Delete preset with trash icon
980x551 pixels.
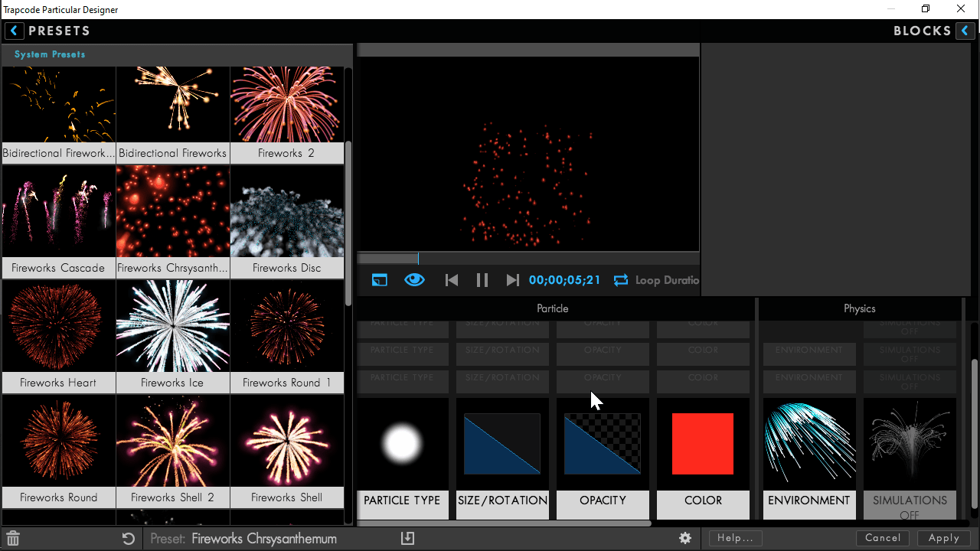(12, 539)
